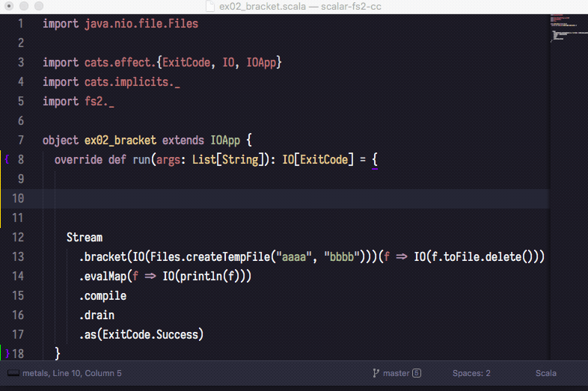This screenshot has height=391, width=588.
Task: Open the Scala syntax selector
Action: [x=545, y=373]
